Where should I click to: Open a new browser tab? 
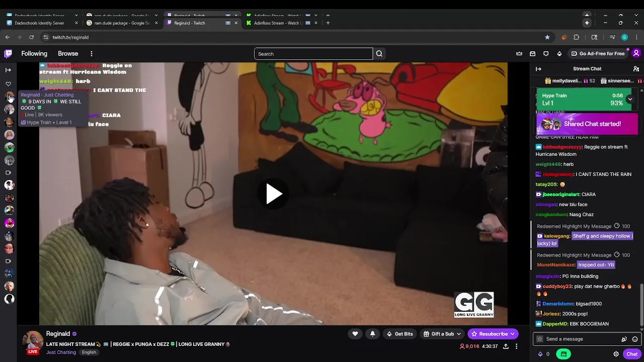[x=328, y=23]
